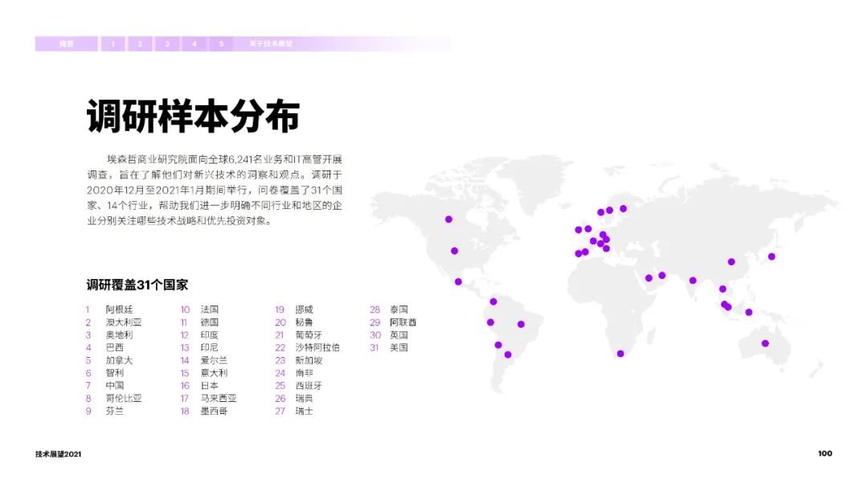Select the 意大利 entry in the country list
This screenshot has height=488, width=868.
click(x=214, y=373)
